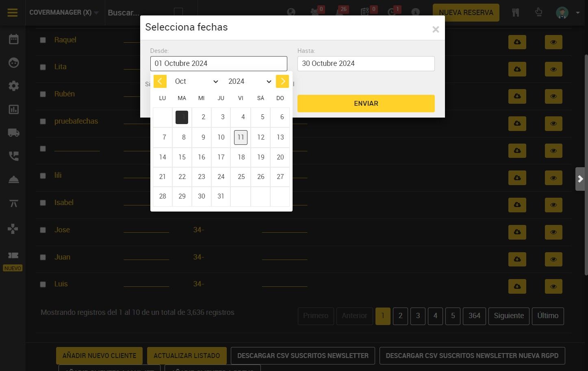This screenshot has height=371, width=588.
Task: Check the box beside Isabel
Action: (x=43, y=203)
